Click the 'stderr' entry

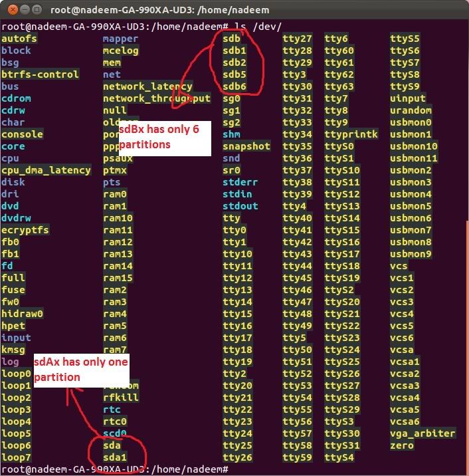pos(240,182)
